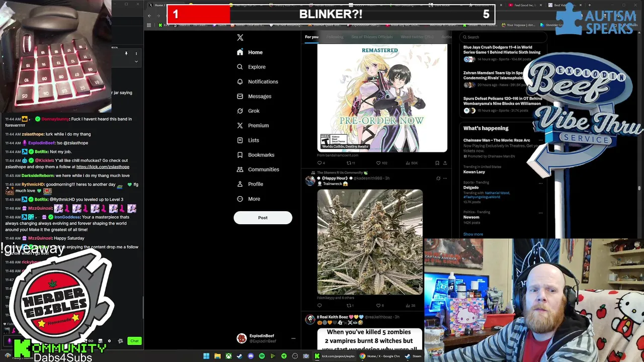Screen dimensions: 644x362
Task: Reply to the Pre-Order Now post
Action: point(320,163)
